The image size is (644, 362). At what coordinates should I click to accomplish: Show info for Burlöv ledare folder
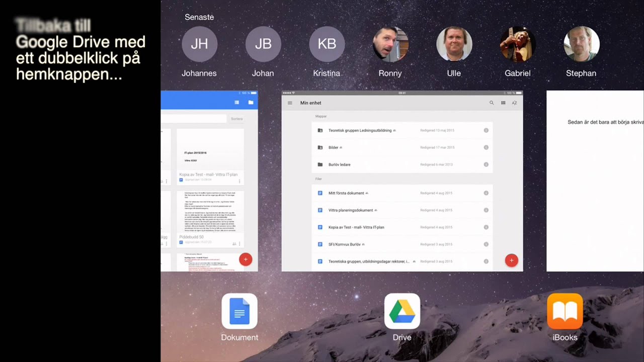486,164
